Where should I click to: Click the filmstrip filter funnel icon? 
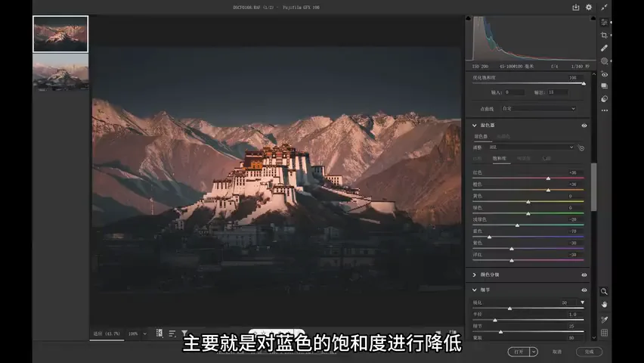184,334
